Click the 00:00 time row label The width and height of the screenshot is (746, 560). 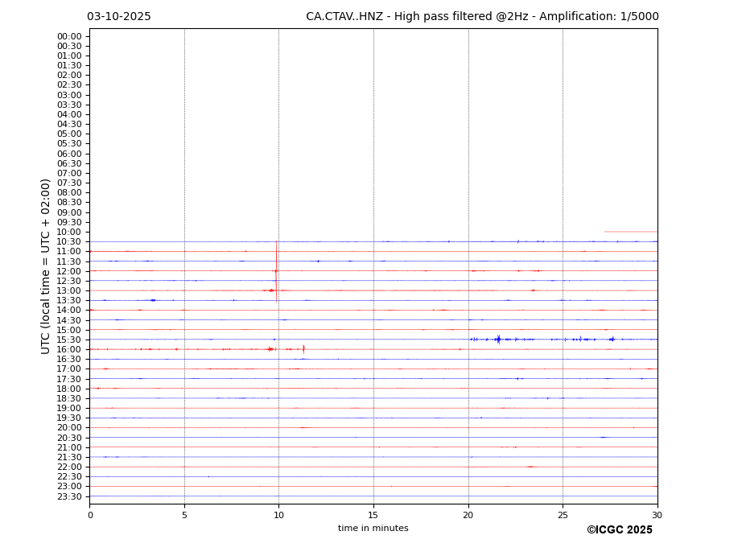tap(69, 36)
